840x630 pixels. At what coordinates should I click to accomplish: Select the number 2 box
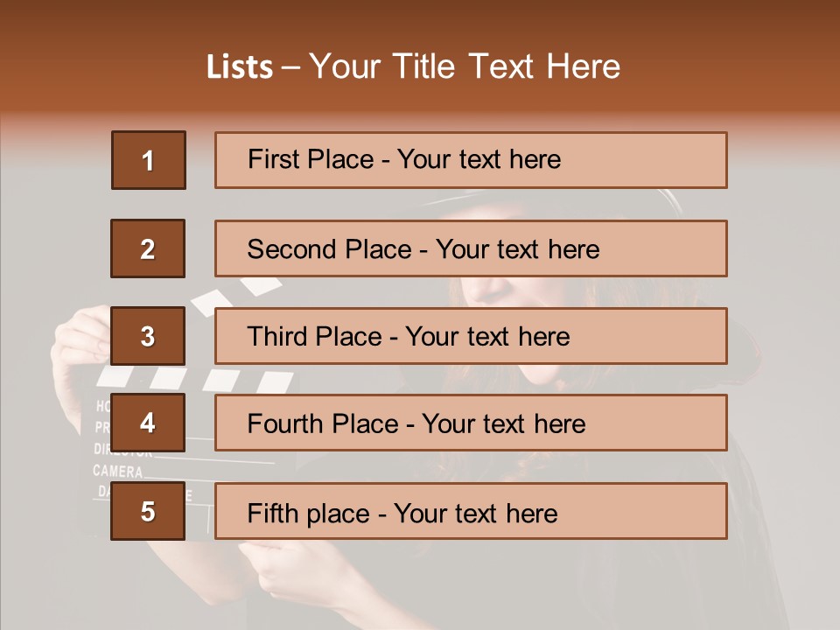pos(148,248)
